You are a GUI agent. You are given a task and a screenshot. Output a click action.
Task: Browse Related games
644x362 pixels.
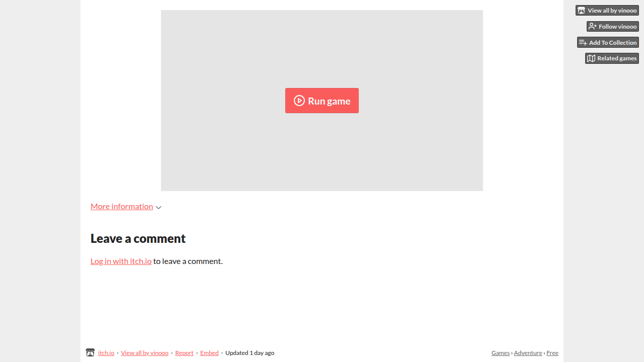(x=612, y=58)
